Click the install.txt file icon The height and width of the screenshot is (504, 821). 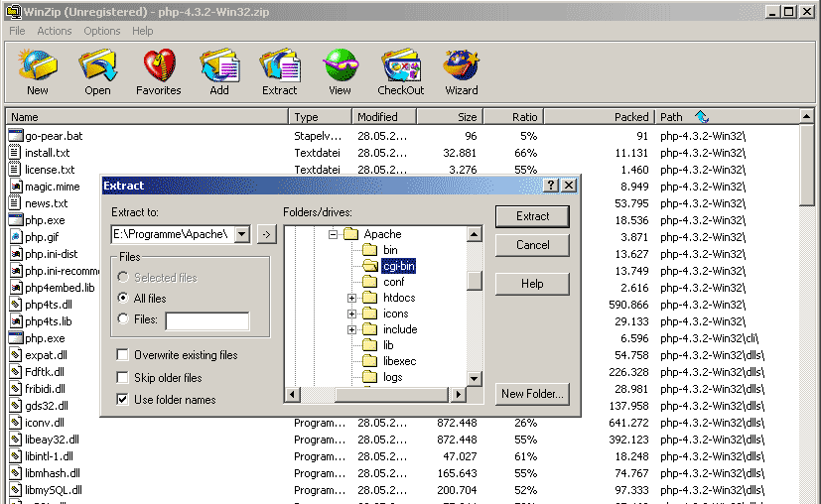pos(15,153)
